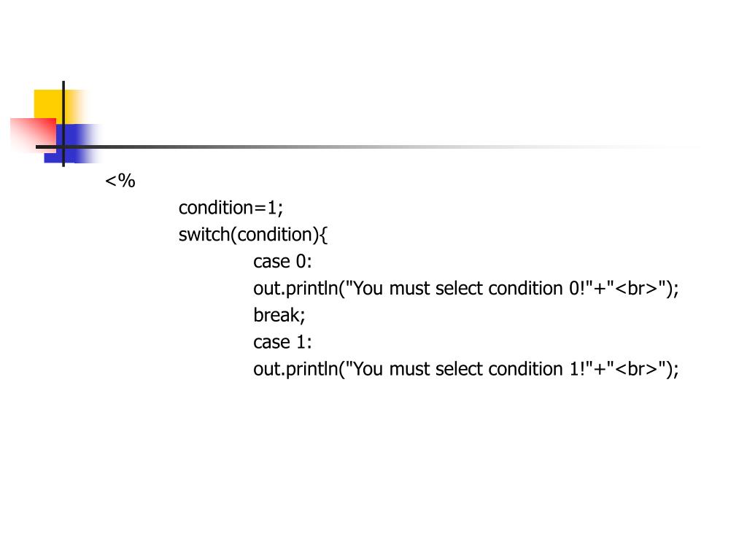Click the vertical black line of the logo
The height and width of the screenshot is (560, 747).
pyautogui.click(x=63, y=124)
